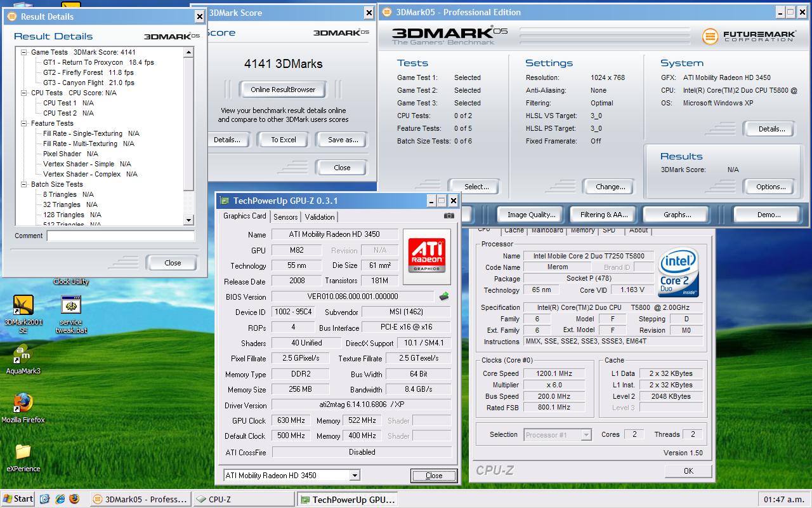The width and height of the screenshot is (812, 508).
Task: Select 32 Triangles tree row
Action: click(70, 204)
